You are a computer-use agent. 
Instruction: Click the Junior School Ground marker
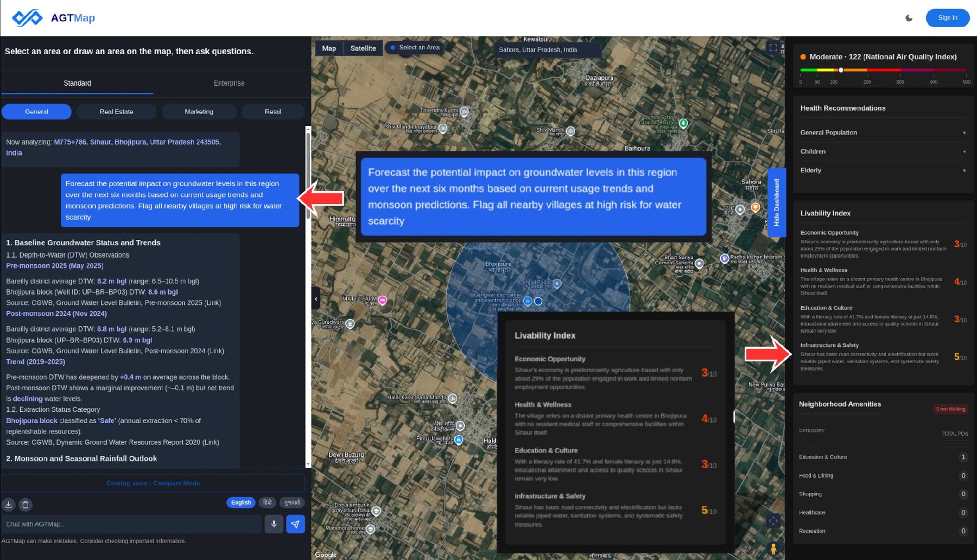tap(683, 123)
